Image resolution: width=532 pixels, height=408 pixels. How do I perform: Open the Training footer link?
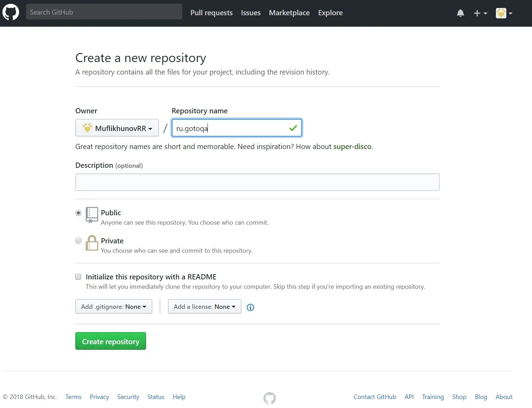[x=433, y=397]
